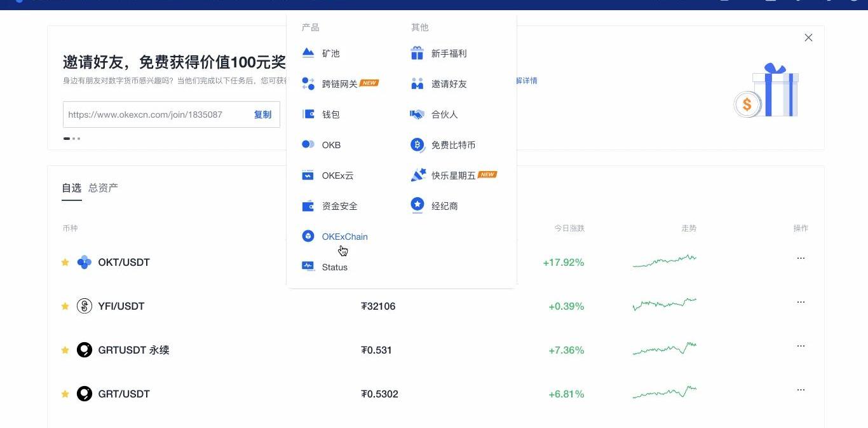Click the 经纪商 star badge icon
Image resolution: width=868 pixels, height=428 pixels.
417,205
